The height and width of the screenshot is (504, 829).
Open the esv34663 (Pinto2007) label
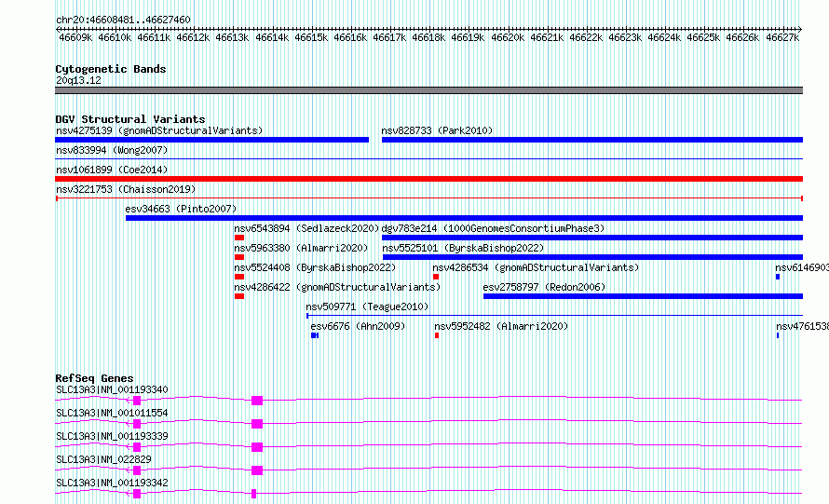181,209
